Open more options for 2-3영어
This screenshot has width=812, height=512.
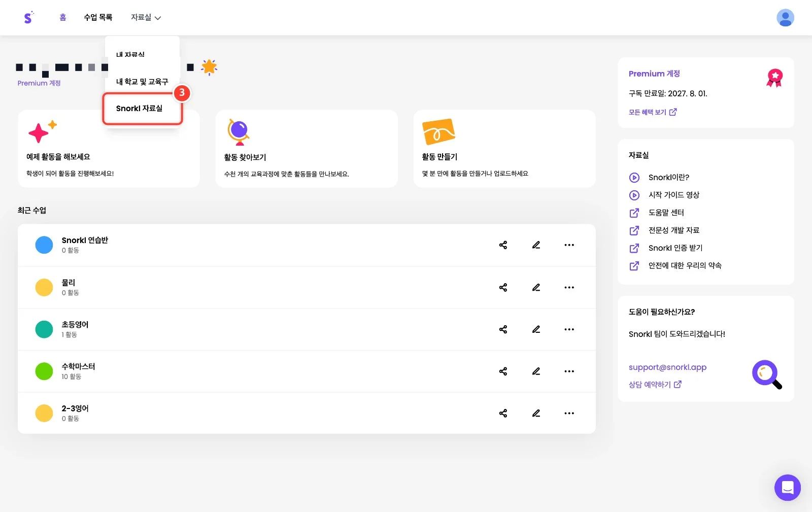tap(569, 414)
